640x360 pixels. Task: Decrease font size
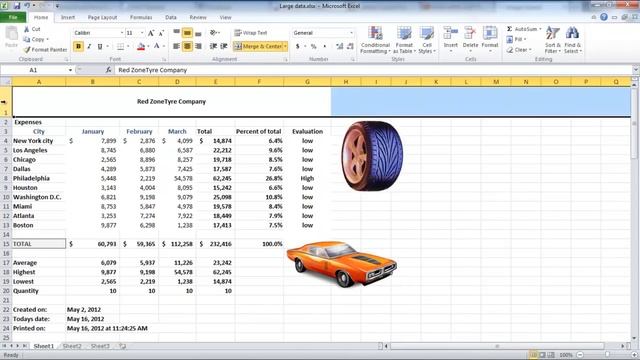161,33
